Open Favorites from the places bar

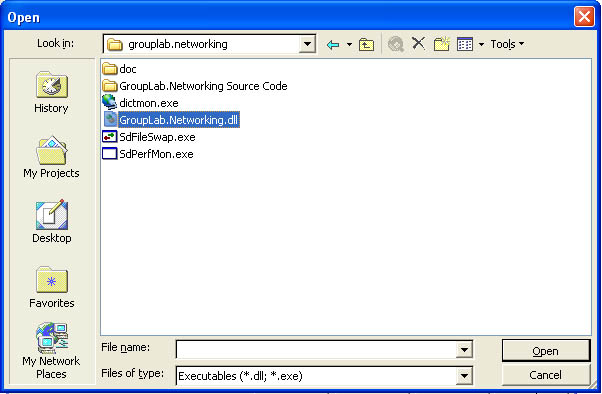51,287
